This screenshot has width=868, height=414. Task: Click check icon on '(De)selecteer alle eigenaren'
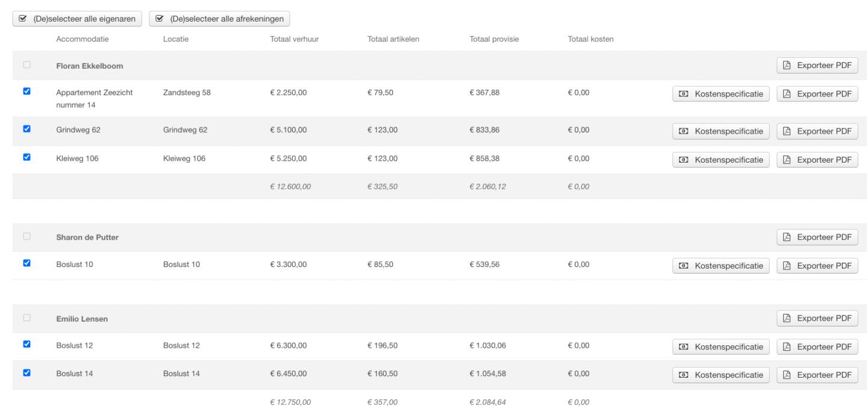tap(23, 19)
